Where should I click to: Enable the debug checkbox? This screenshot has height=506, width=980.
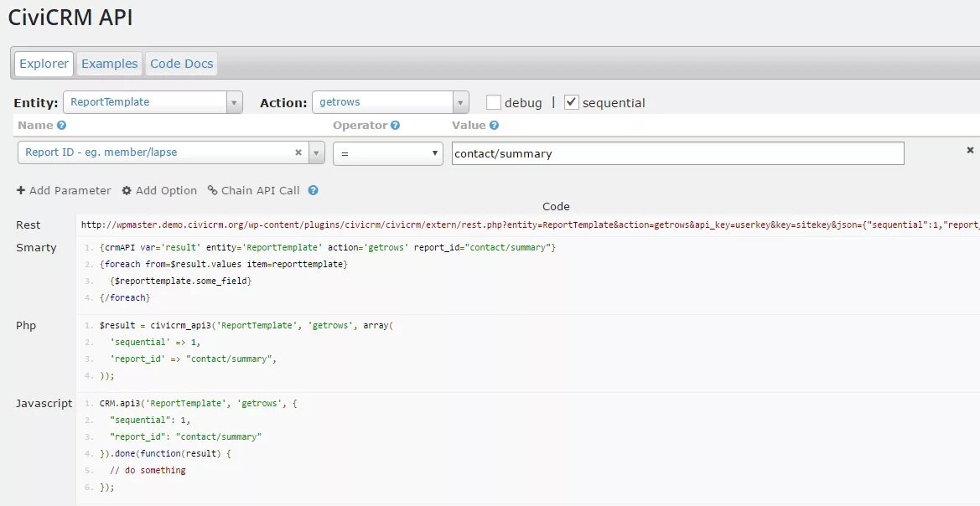[493, 102]
